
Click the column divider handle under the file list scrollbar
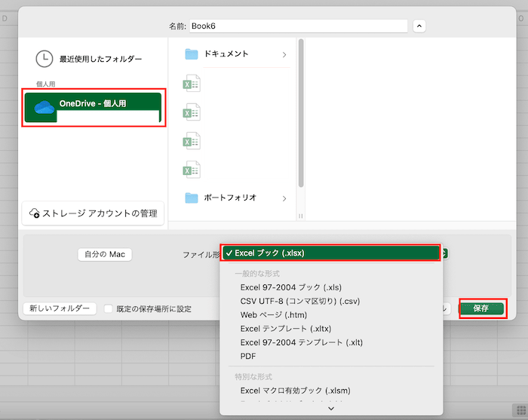(301, 216)
